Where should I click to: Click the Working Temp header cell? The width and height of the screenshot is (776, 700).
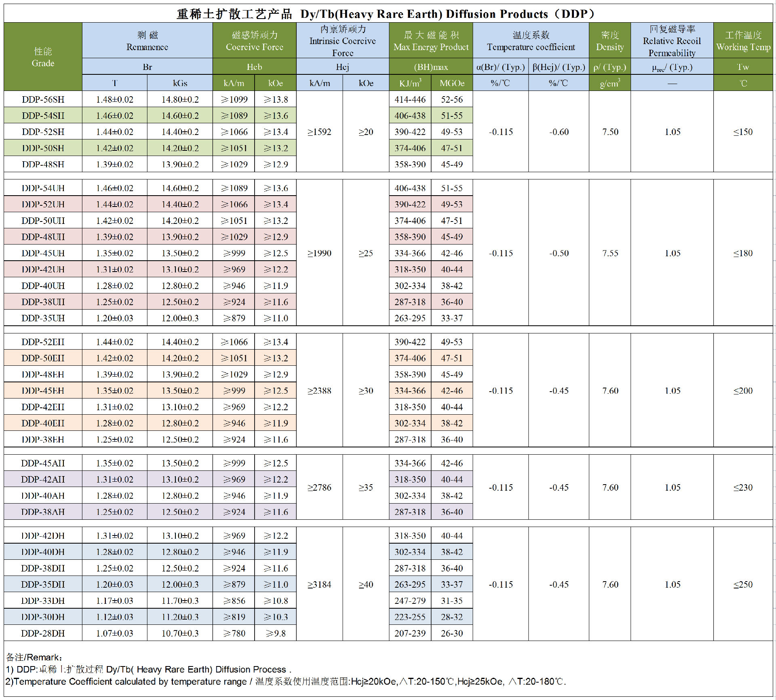pos(743,41)
